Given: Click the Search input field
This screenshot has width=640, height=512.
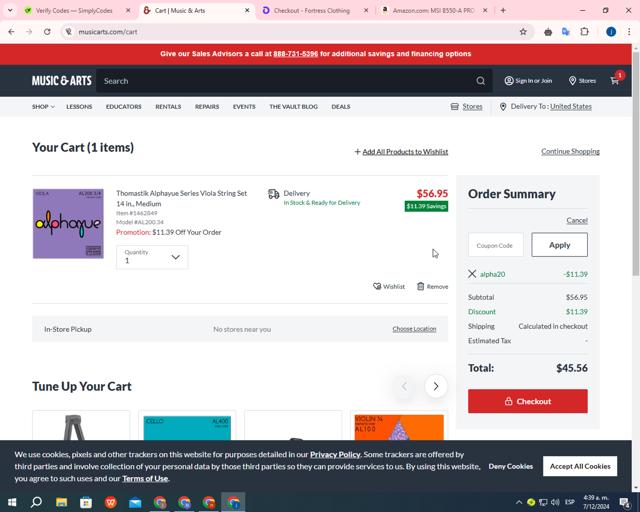Looking at the screenshot, I should [286, 81].
